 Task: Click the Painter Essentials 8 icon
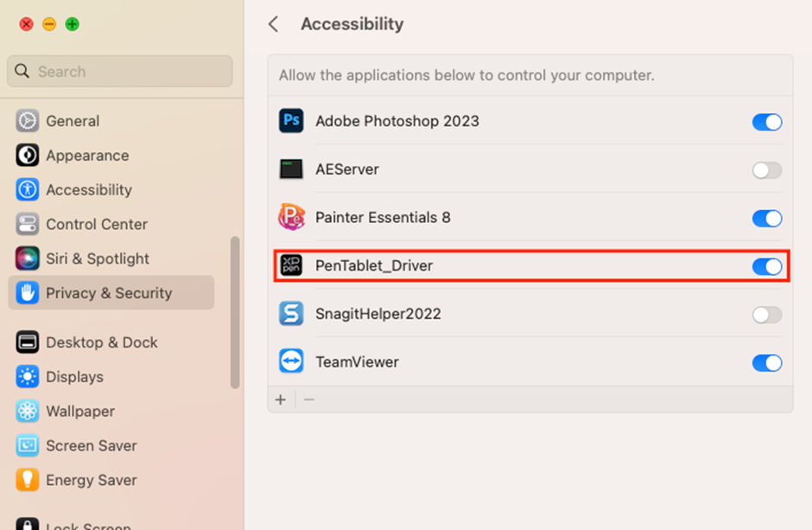tap(291, 217)
